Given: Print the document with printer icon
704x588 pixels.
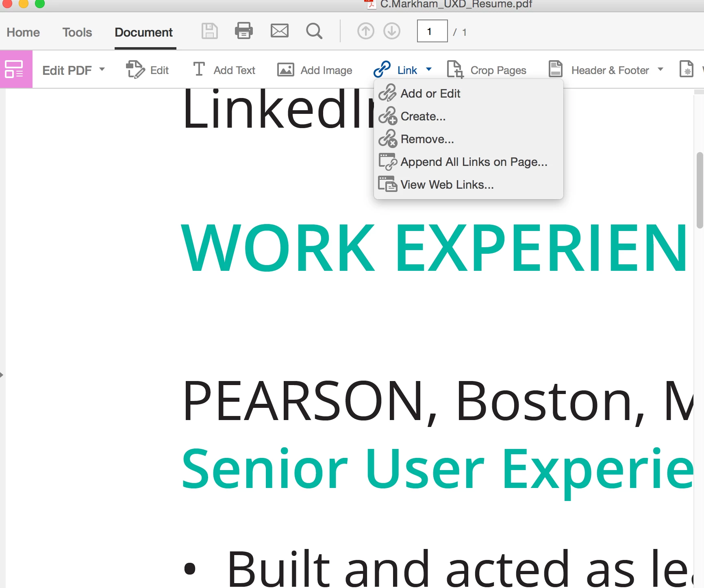Looking at the screenshot, I should coord(244,31).
